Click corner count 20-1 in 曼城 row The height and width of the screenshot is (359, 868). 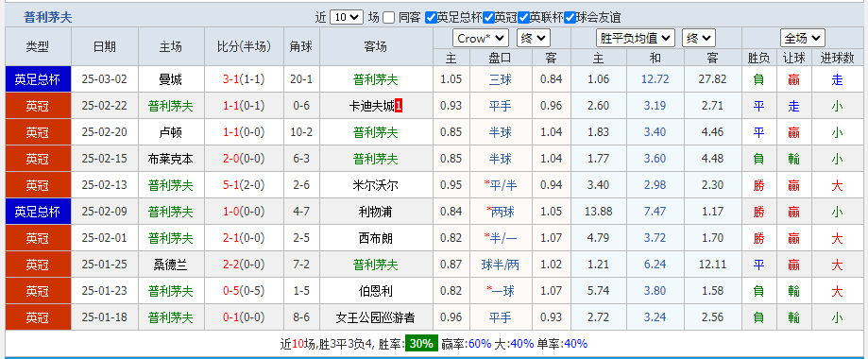coord(301,79)
